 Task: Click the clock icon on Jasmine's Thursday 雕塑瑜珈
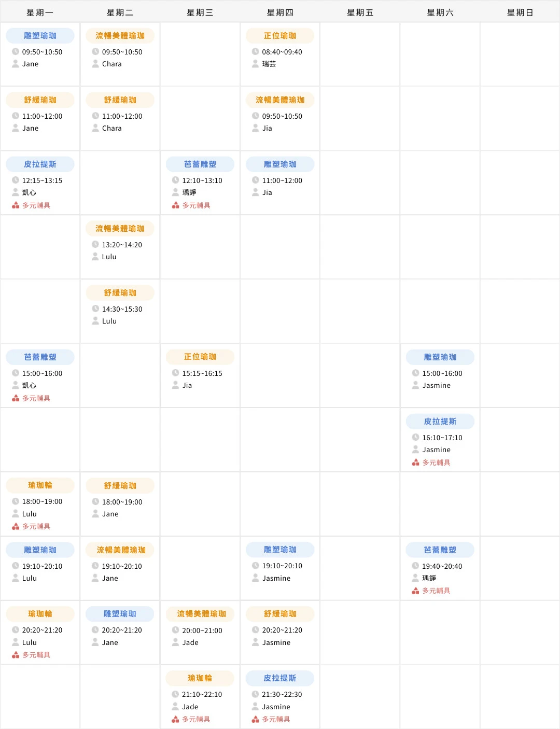[x=255, y=566]
